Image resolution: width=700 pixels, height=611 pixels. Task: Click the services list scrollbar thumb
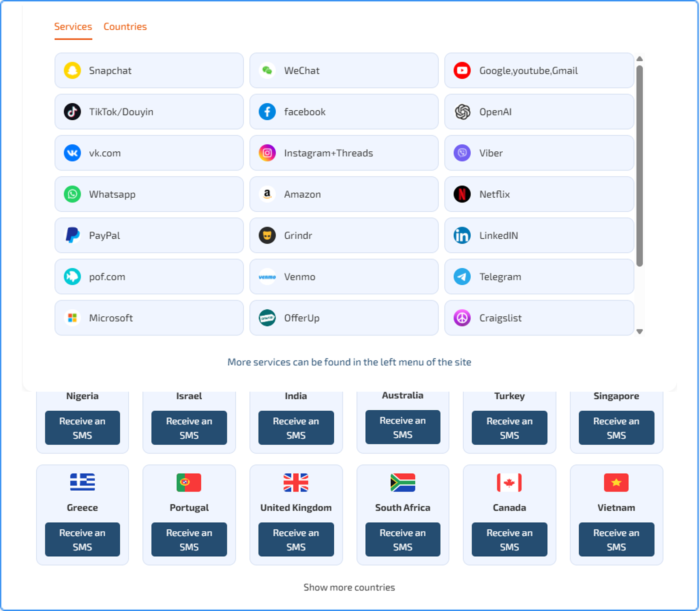640,166
